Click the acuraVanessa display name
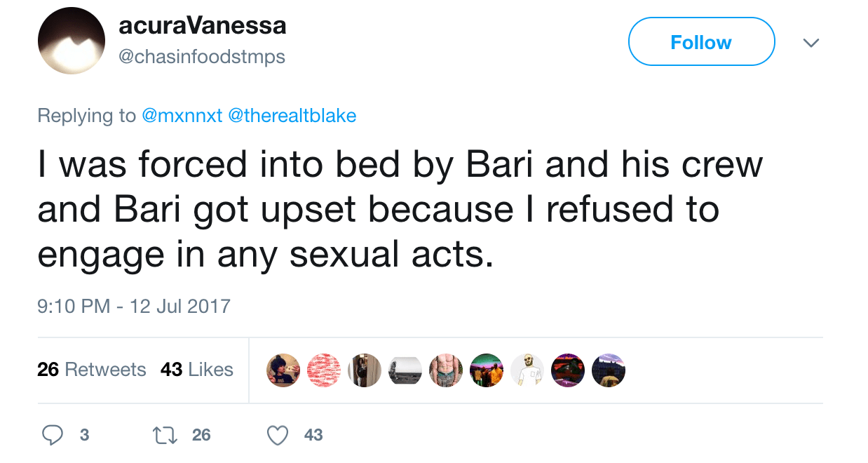Screen dimensions: 868x463 (203, 26)
